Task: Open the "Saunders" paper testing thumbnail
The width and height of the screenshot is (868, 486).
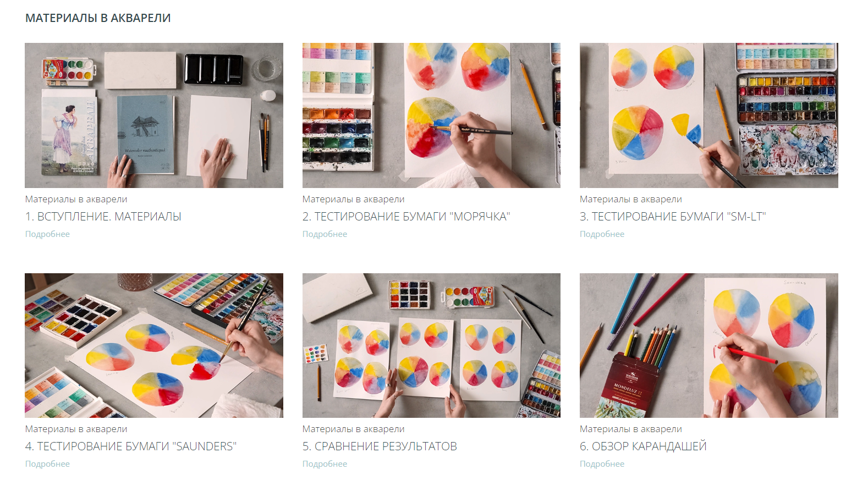Action: coord(154,345)
